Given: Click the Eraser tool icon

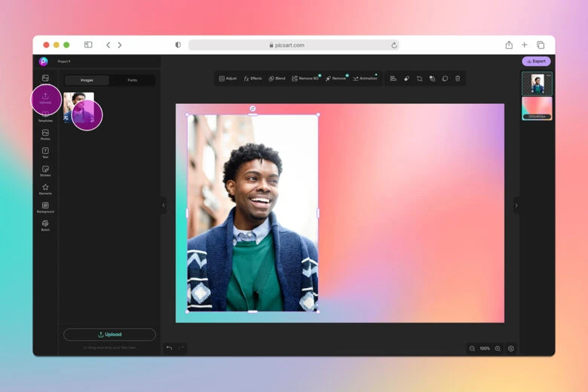Looking at the screenshot, I should point(406,78).
